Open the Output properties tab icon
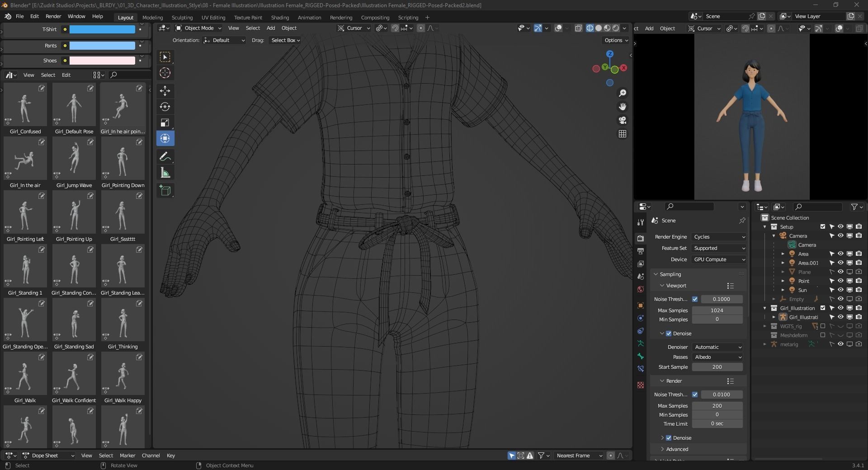The width and height of the screenshot is (868, 470). tap(640, 251)
